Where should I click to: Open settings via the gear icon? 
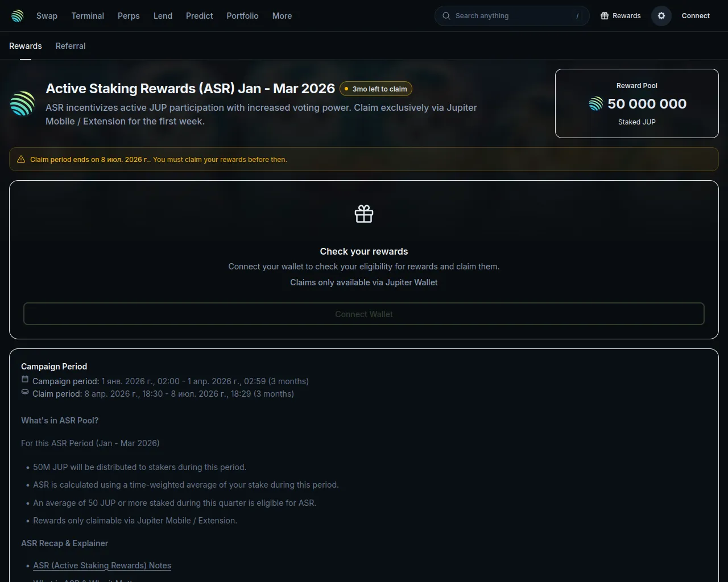coord(661,16)
